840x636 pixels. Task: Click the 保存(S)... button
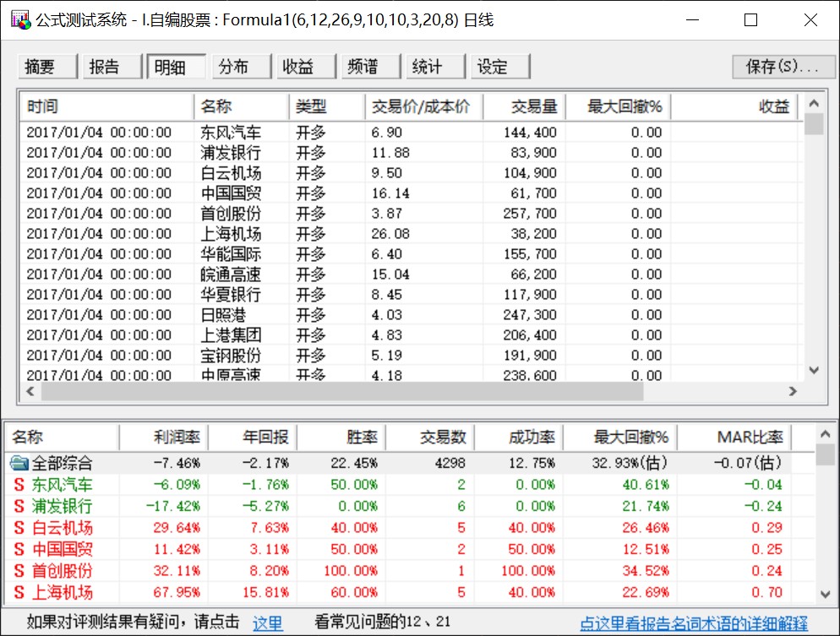pos(783,67)
